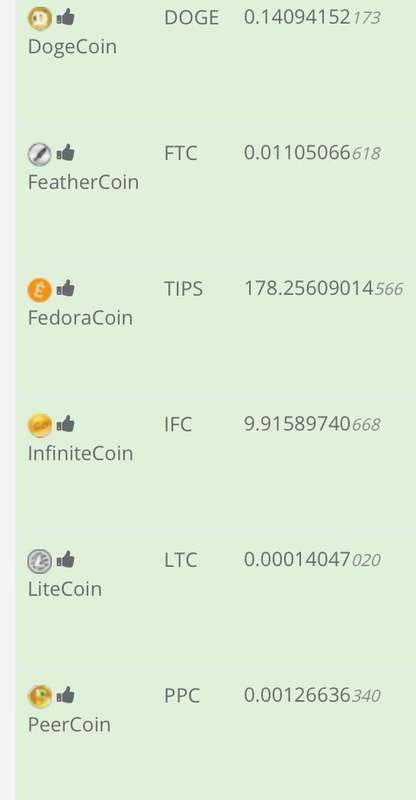
Task: Select the FedoraCoin coin name
Action: pos(80,318)
